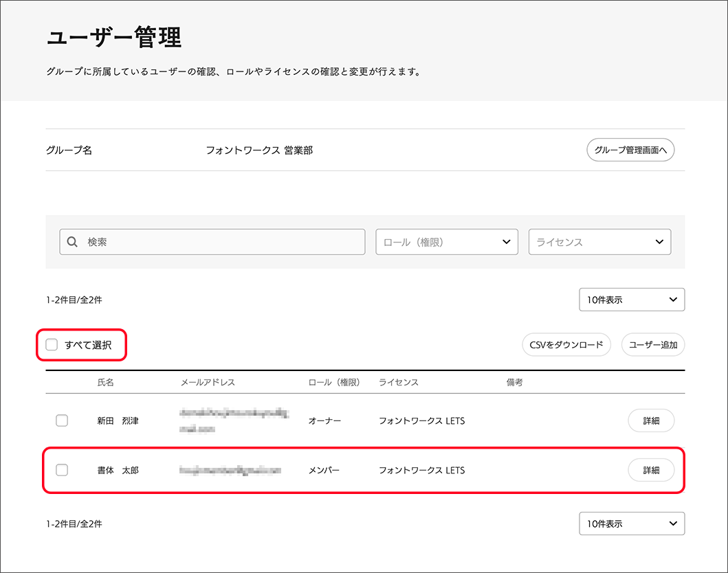Screen dimensions: 728x573
Task: Click the magnifier search icon
Action: pos(72,242)
